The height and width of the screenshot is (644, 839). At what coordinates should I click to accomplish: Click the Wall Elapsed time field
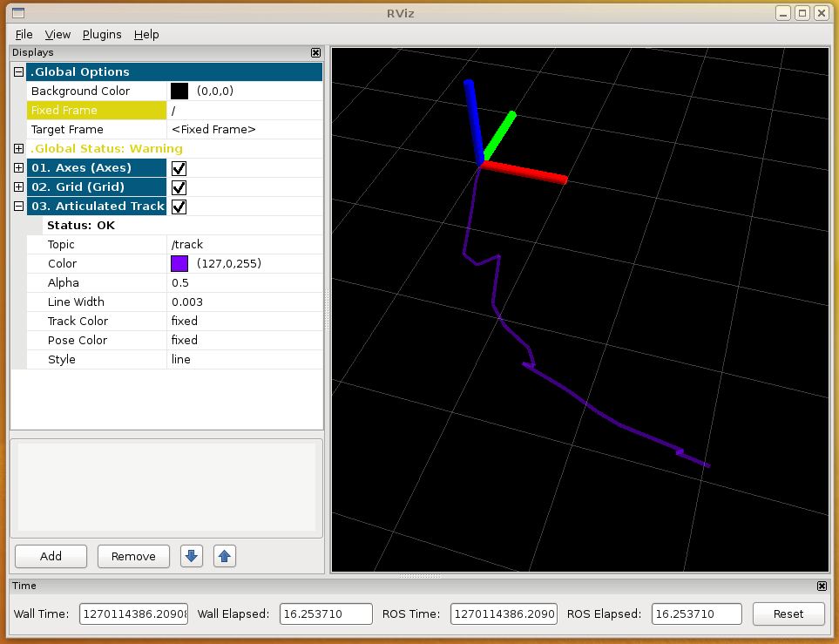[326, 613]
